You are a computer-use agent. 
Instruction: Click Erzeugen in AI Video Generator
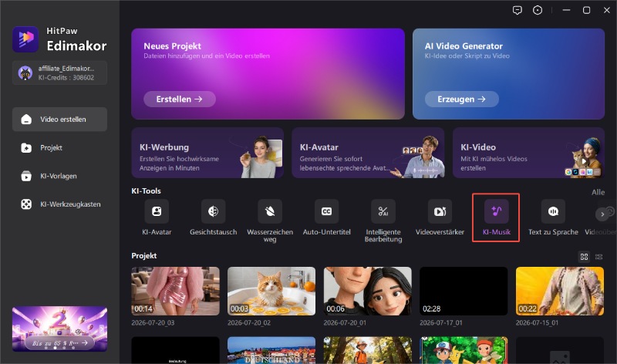coord(461,99)
